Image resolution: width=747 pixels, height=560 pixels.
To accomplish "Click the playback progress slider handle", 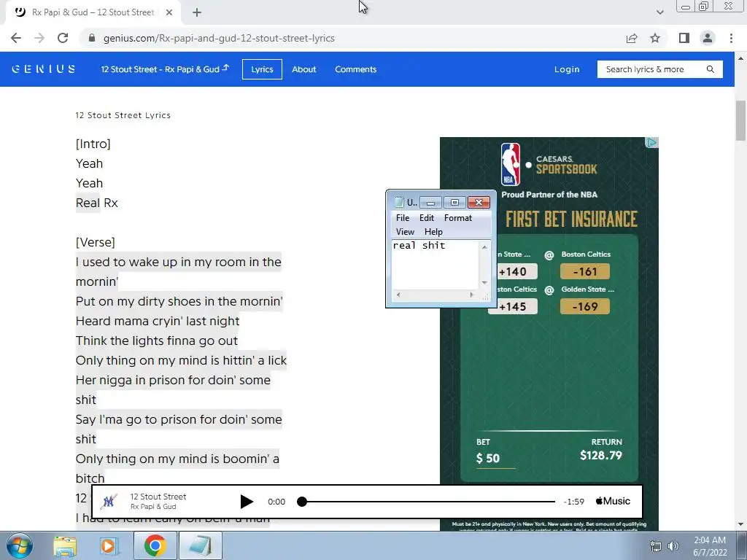I will pos(301,502).
